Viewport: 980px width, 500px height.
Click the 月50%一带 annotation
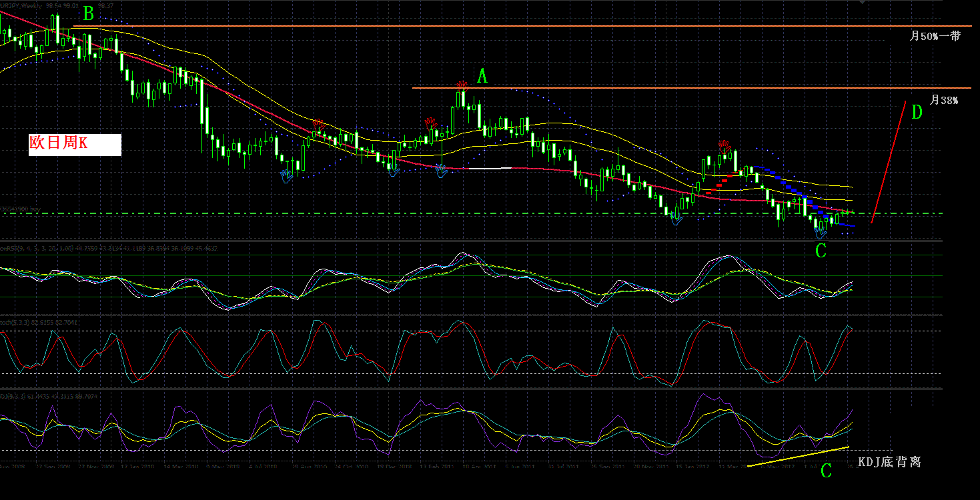pyautogui.click(x=935, y=36)
